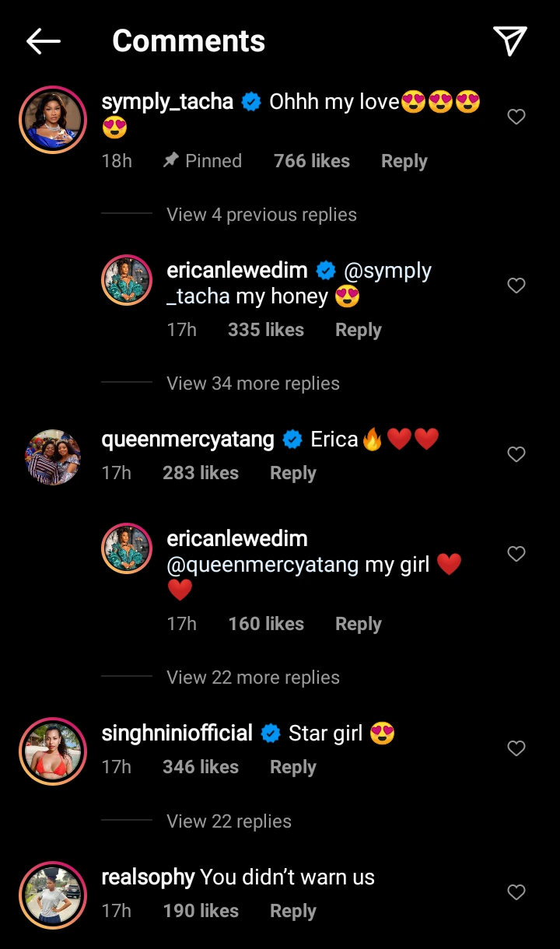
Task: Heart ericanlewedim's "my girl" reply
Action: pyautogui.click(x=516, y=554)
